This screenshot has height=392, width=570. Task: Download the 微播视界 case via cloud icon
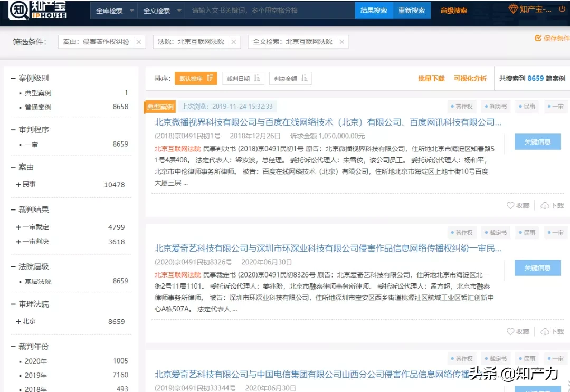click(545, 206)
